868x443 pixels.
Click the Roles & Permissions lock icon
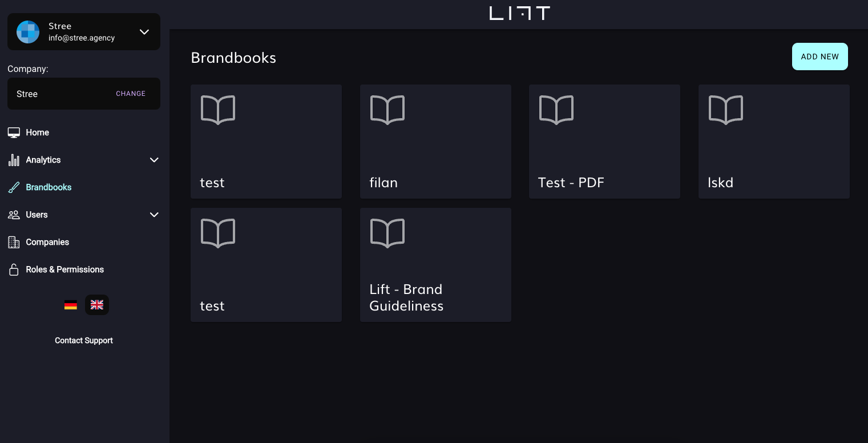(14, 269)
